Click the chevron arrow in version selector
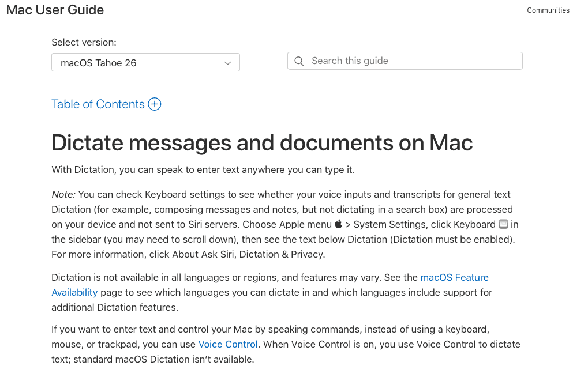Screen dimensions: 588x381 click(x=227, y=63)
